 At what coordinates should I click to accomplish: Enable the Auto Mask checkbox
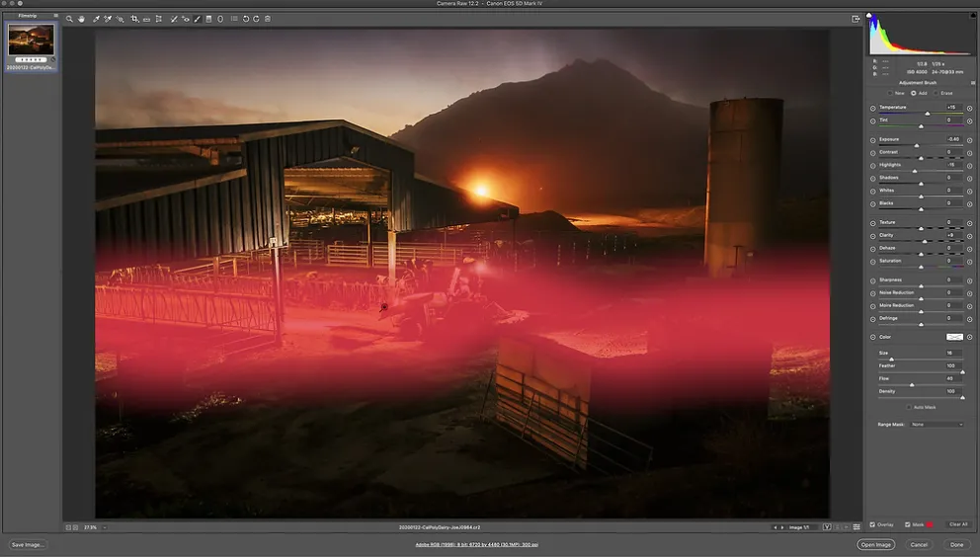pyautogui.click(x=909, y=408)
